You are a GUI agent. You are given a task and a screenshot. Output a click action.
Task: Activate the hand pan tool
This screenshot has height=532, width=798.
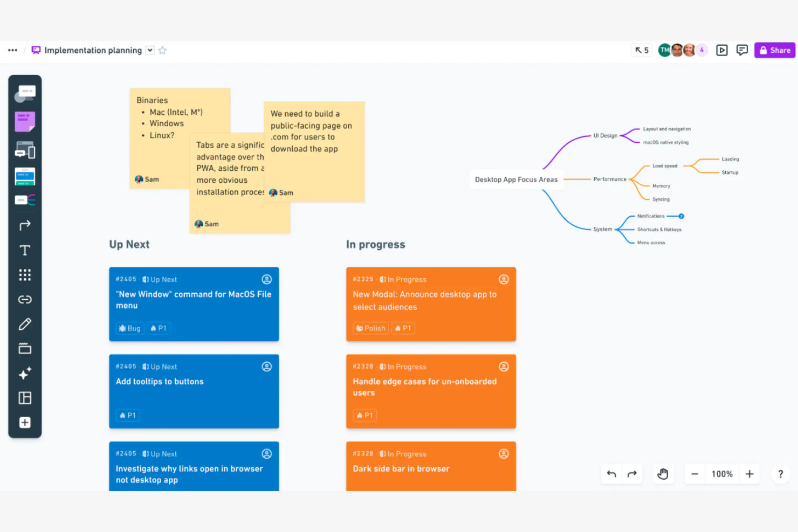tap(663, 474)
